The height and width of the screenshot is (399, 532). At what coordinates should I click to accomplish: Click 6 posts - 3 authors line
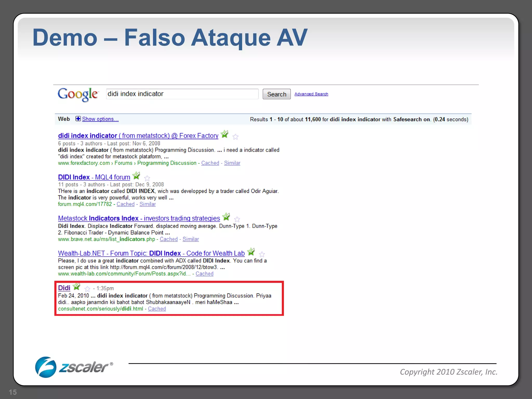tap(109, 143)
